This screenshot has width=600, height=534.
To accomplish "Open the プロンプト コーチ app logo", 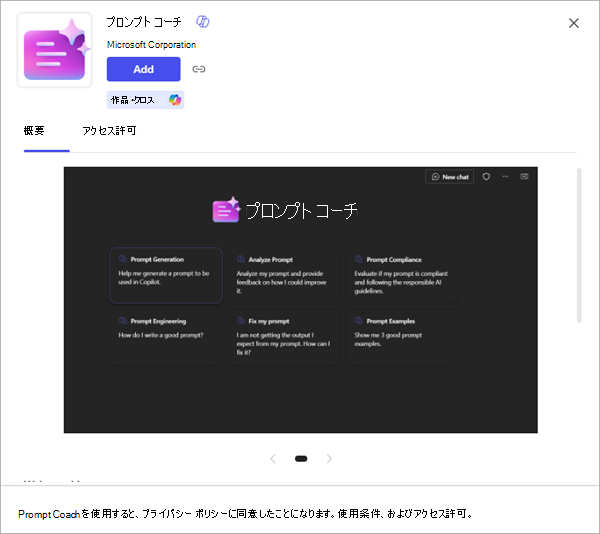I will 55,50.
